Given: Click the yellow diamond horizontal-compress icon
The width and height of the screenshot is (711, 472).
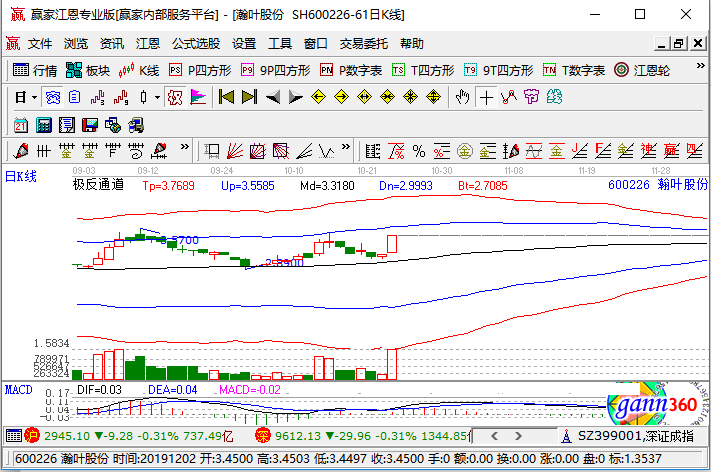Looking at the screenshot, I should [388, 97].
